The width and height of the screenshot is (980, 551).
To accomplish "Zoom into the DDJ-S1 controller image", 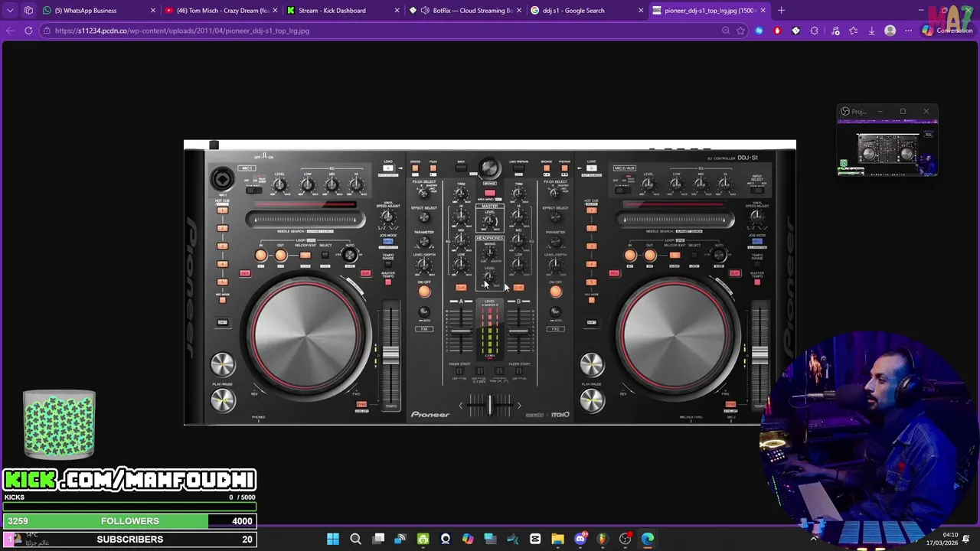I will (x=490, y=283).
